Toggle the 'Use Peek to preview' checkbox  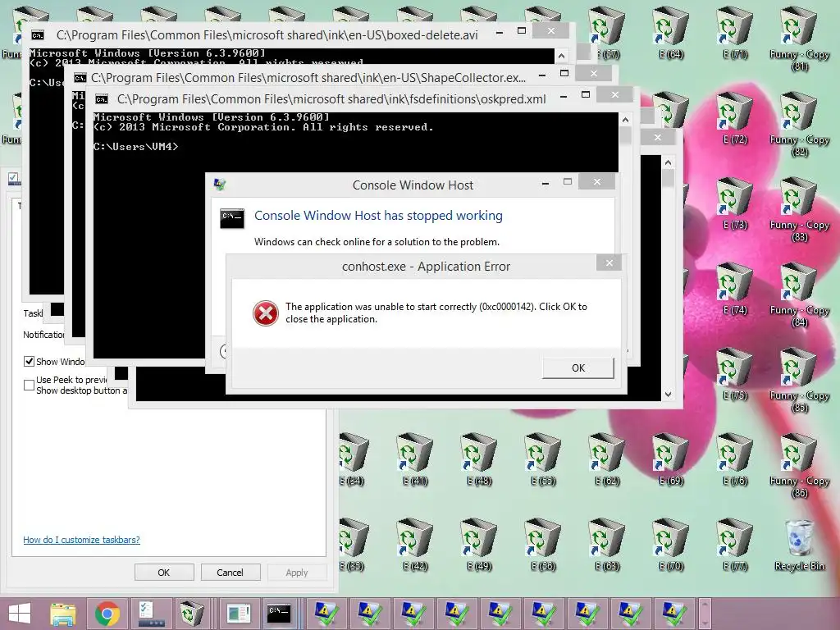pos(29,385)
